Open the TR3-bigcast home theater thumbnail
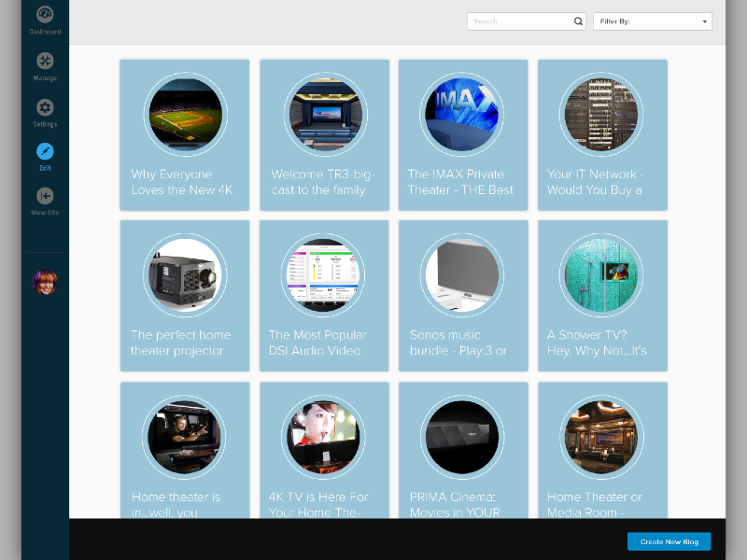The width and height of the screenshot is (747, 560). click(325, 114)
